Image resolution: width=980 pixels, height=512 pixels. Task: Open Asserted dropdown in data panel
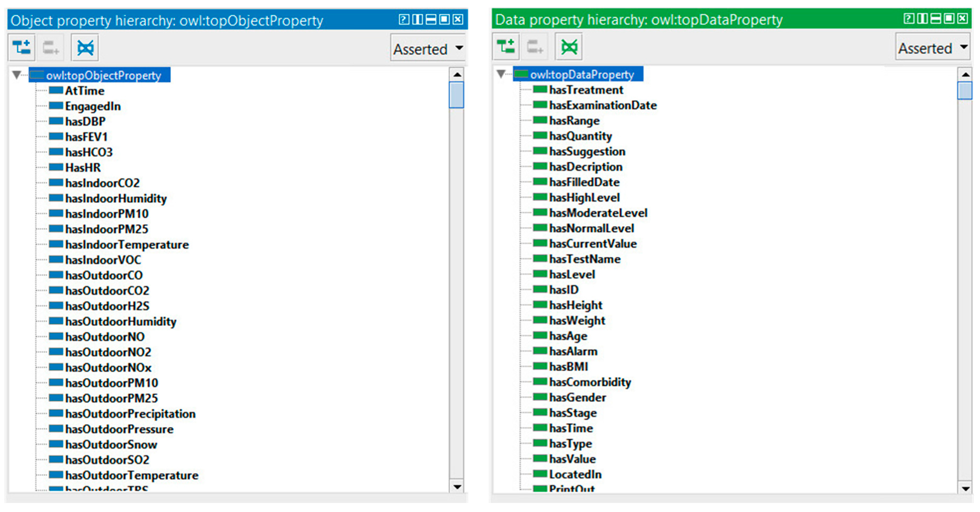coord(933,48)
